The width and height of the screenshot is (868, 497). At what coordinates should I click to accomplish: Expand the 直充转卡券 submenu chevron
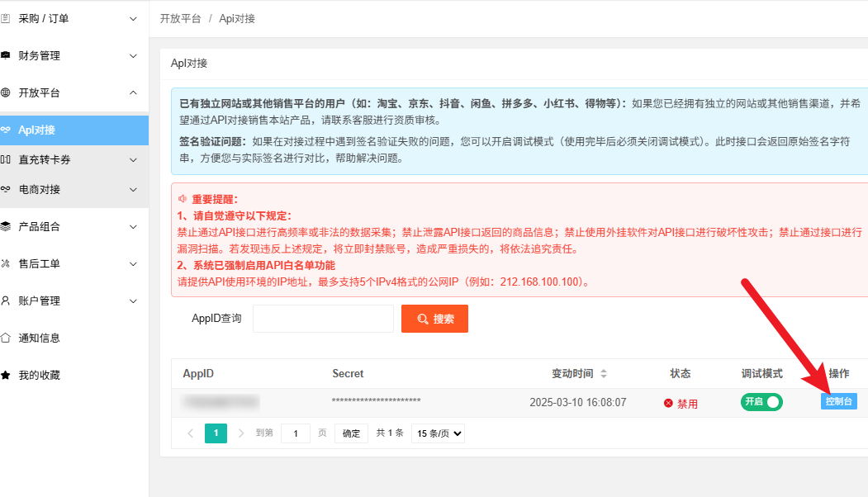[133, 160]
